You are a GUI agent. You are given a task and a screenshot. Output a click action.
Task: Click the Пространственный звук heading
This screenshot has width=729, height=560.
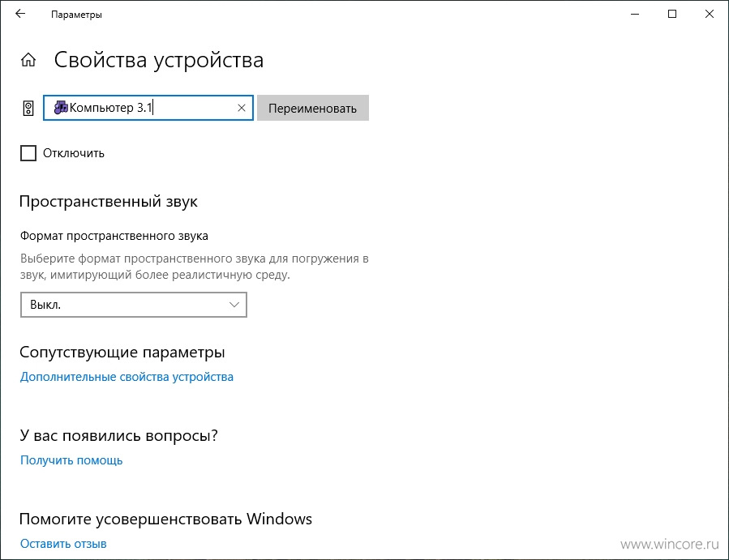coord(109,202)
